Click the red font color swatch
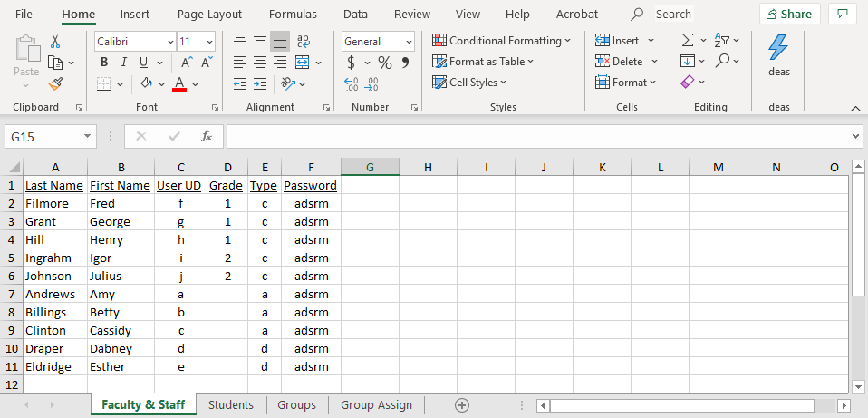868x418 pixels. 178,83
